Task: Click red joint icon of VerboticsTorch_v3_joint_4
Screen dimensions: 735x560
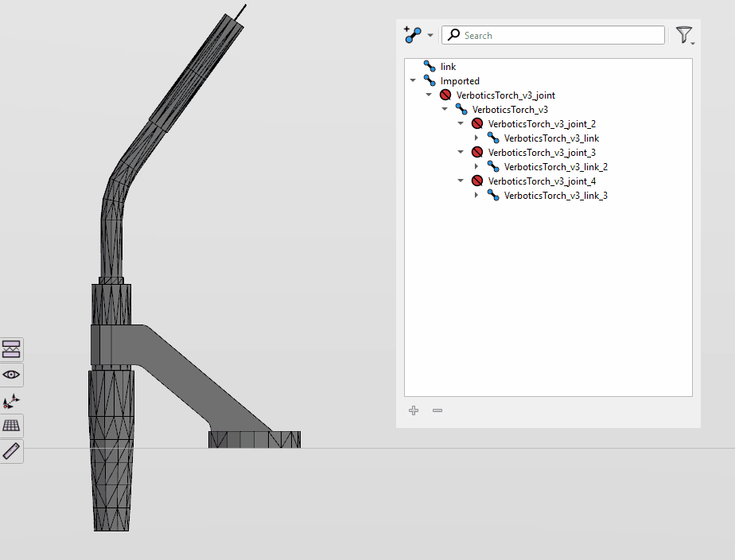Action: (x=477, y=181)
